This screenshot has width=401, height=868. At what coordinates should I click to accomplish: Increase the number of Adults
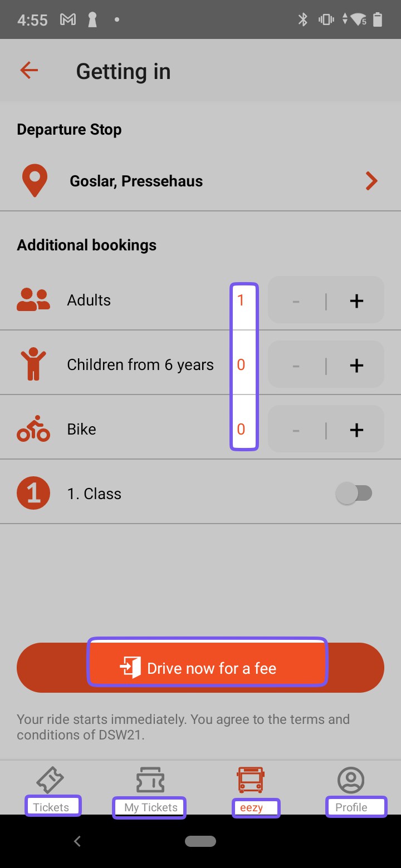point(356,301)
